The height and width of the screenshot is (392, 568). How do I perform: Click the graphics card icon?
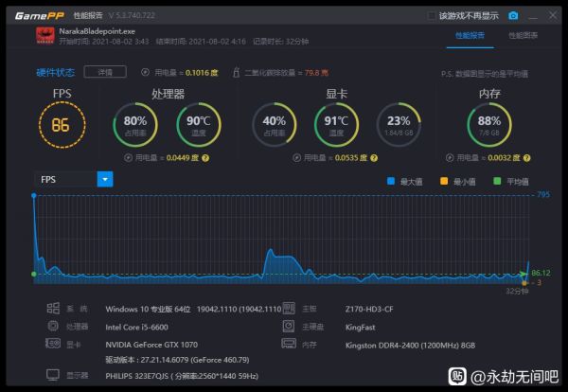(53, 343)
